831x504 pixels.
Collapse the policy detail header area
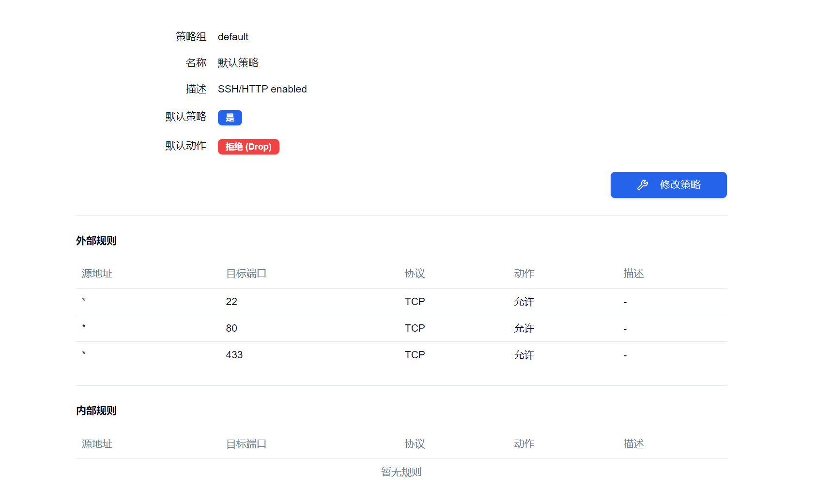191,36
